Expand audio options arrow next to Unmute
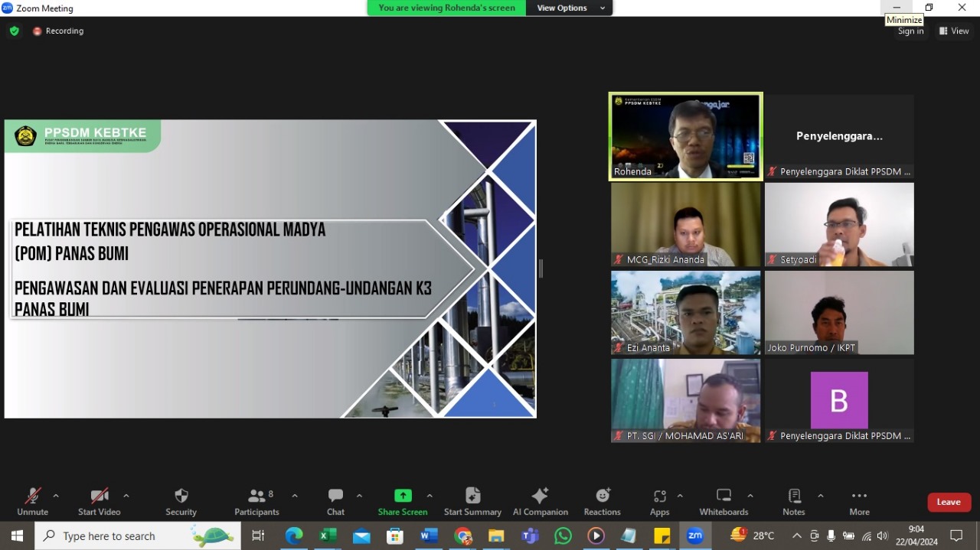Screen dimensions: 980x550 [56, 496]
